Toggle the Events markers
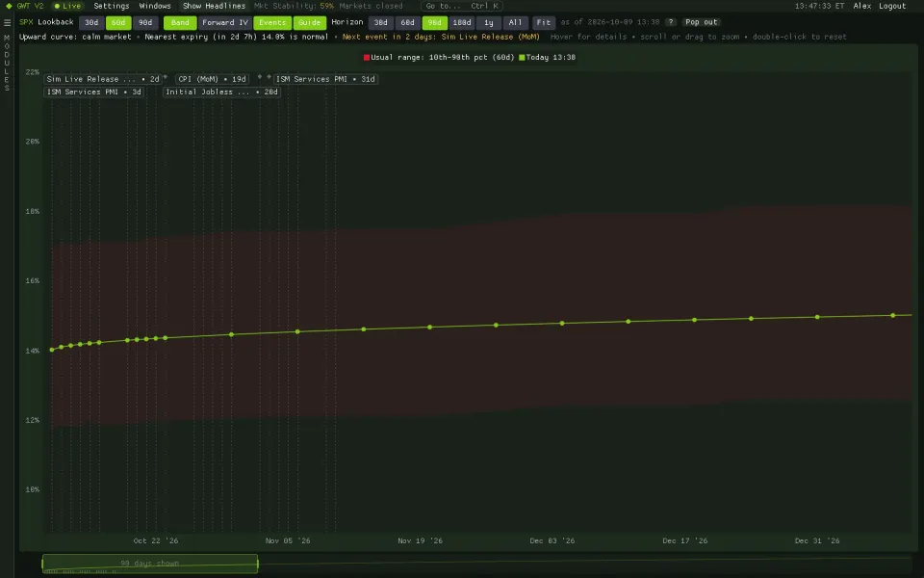Screen dimensions: 924x578 pos(272,22)
